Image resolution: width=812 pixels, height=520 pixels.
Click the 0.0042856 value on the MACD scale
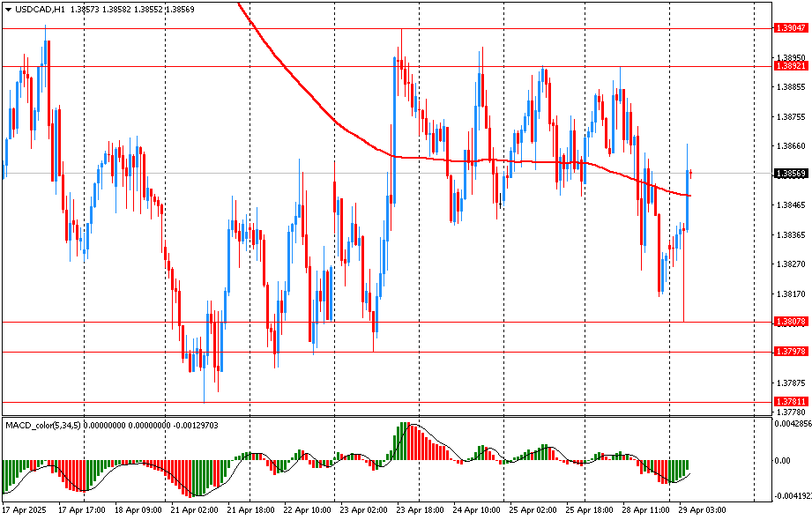click(x=792, y=425)
